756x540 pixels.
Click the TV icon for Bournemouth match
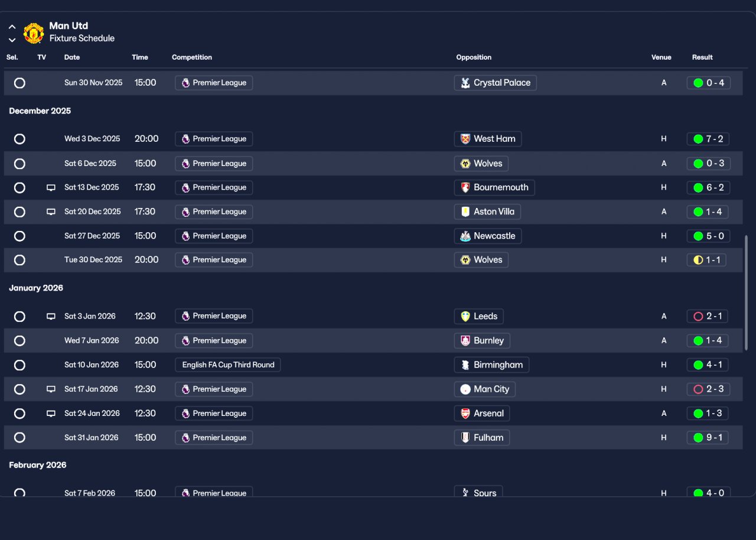click(x=51, y=188)
